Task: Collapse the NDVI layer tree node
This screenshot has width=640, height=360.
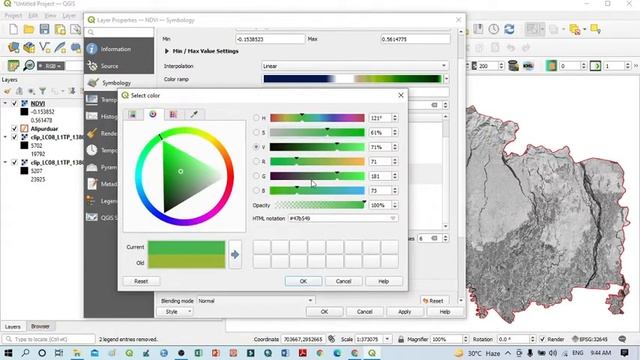Action: (x=5, y=104)
